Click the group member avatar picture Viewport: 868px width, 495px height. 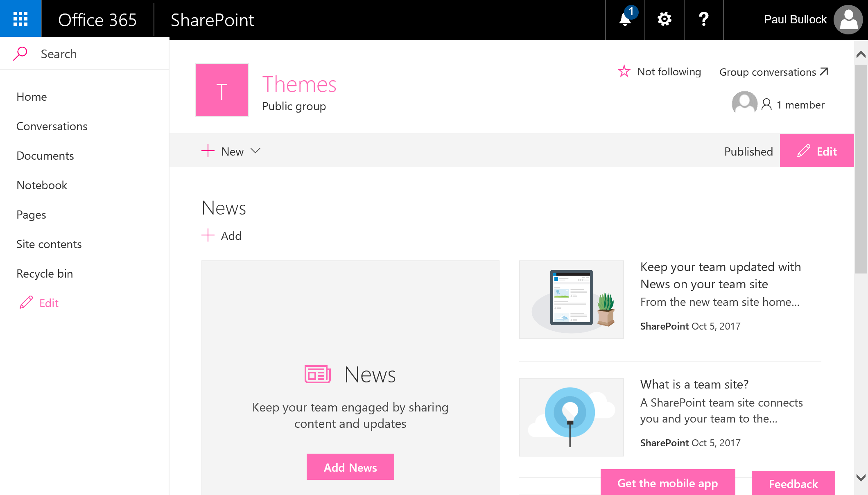pos(744,104)
